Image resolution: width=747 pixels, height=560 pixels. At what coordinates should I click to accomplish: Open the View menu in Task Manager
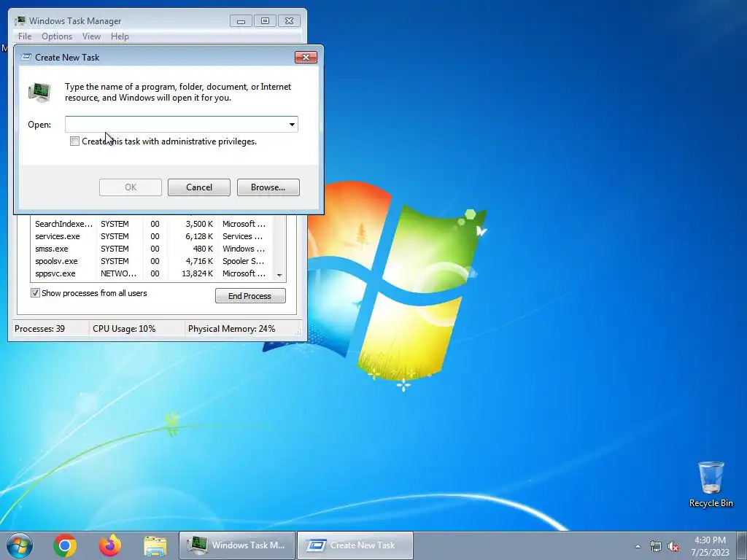91,36
